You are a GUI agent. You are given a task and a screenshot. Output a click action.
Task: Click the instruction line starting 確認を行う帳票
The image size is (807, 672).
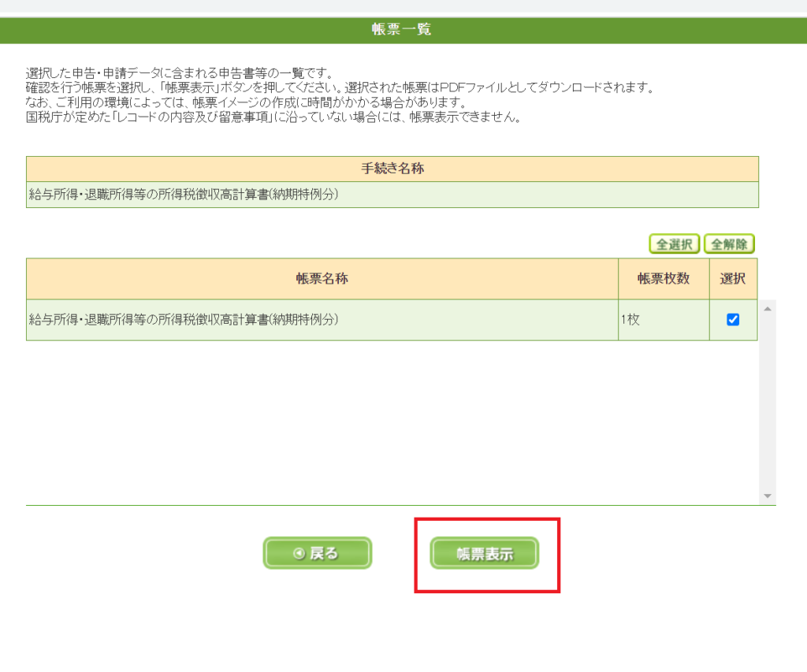[339, 88]
